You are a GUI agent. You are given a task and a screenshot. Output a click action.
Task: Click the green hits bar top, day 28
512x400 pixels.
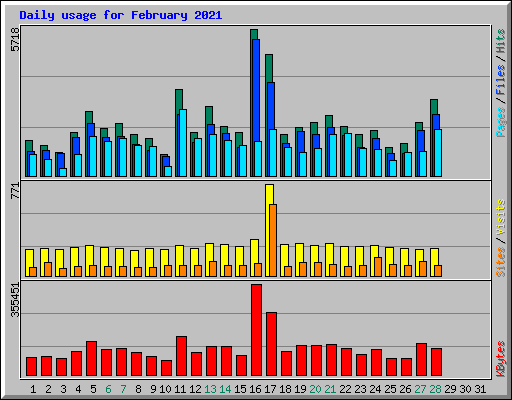(x=434, y=107)
